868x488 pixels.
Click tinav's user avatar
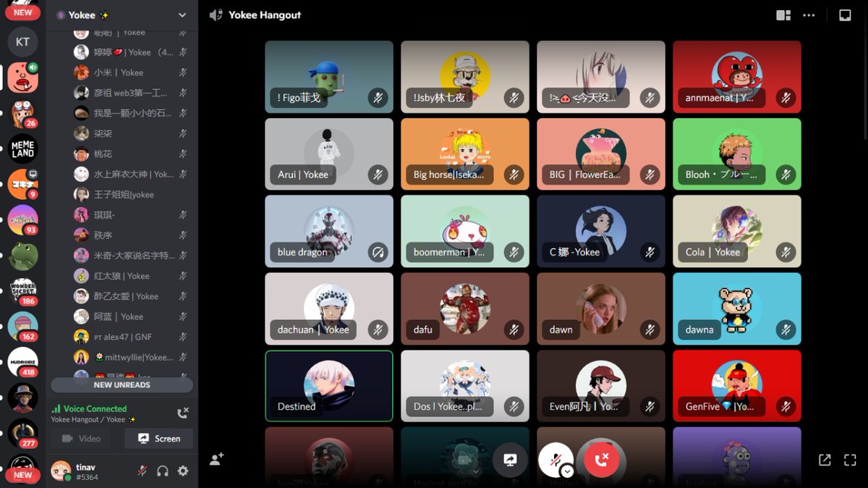tap(61, 471)
